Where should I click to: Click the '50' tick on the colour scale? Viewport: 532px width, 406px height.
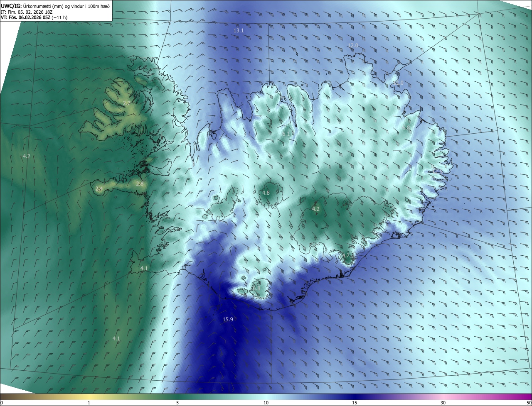[x=529, y=403]
